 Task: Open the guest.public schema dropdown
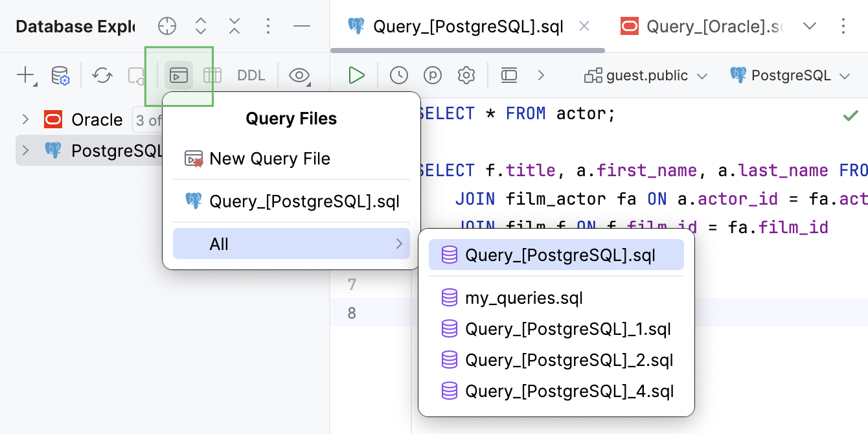click(645, 75)
